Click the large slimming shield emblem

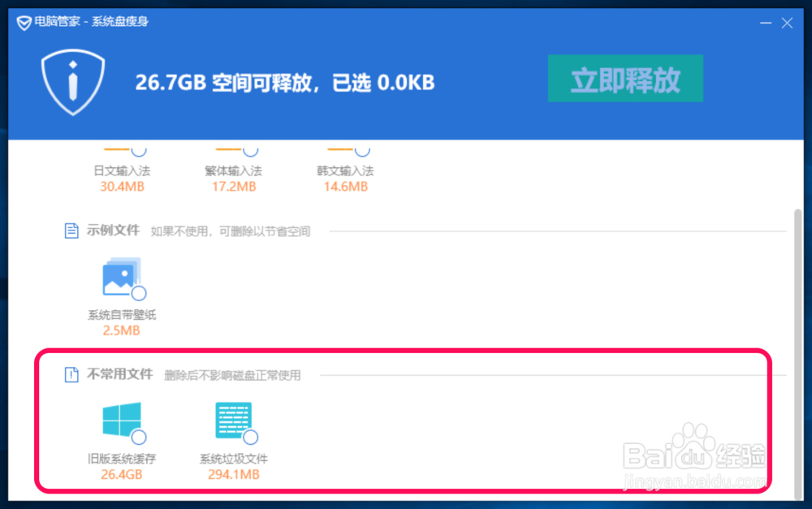coord(73,81)
